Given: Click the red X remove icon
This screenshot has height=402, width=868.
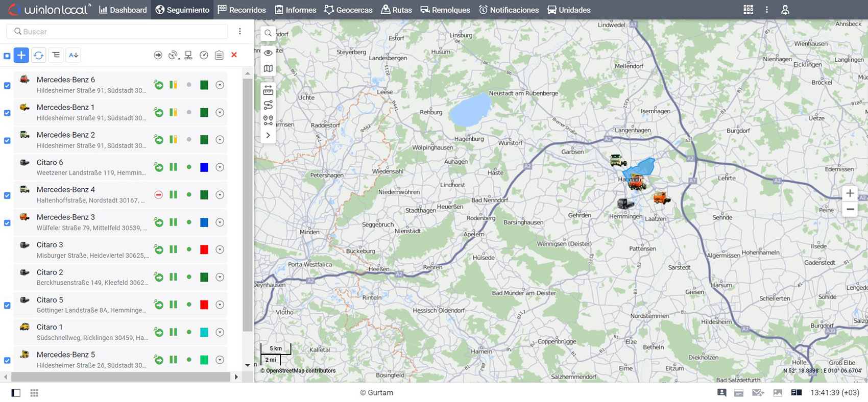Looking at the screenshot, I should pos(234,55).
